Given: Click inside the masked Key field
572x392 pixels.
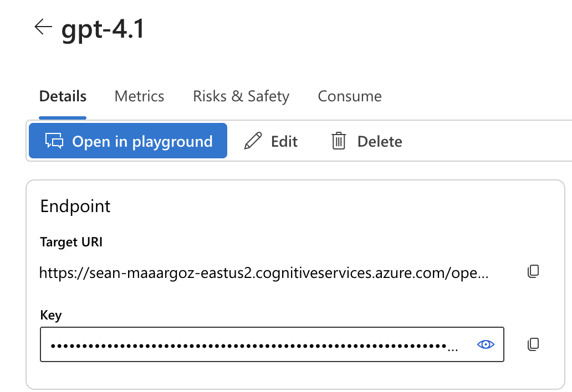Looking at the screenshot, I should click(x=272, y=344).
